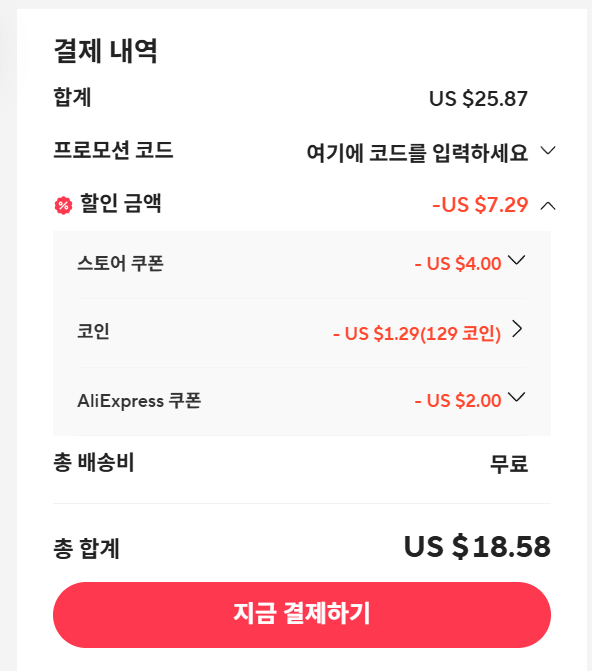Select the 코인 row label
The image size is (592, 671).
pyautogui.click(x=93, y=331)
